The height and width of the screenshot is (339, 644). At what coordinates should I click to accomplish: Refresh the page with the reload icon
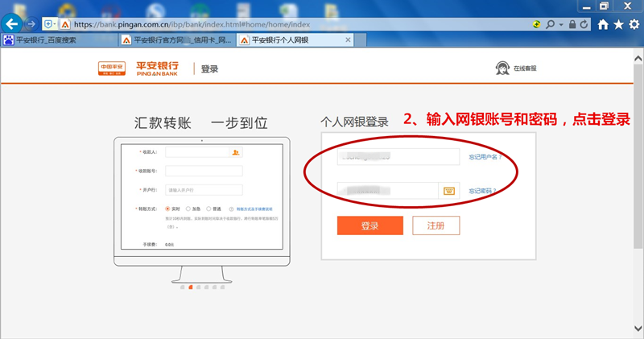pos(584,24)
